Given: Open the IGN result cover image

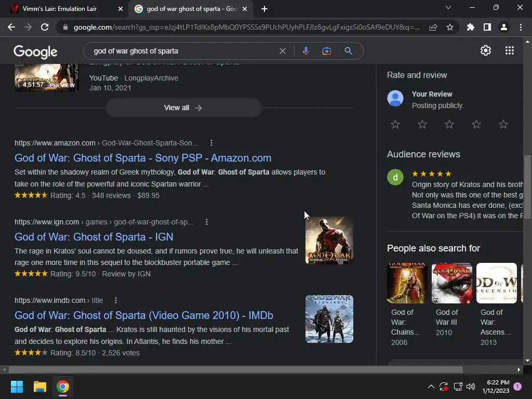Looking at the screenshot, I should pyautogui.click(x=329, y=241).
